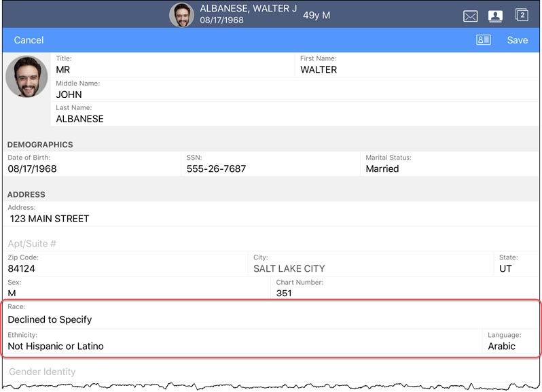Image resolution: width=542 pixels, height=392 pixels.
Task: Tap the header birthdate under the patient name
Action: click(x=221, y=20)
